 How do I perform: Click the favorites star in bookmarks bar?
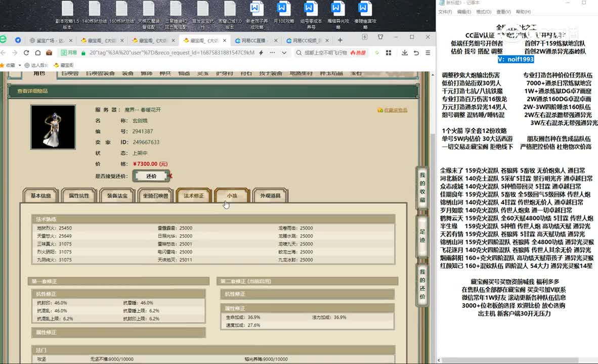coord(3,65)
